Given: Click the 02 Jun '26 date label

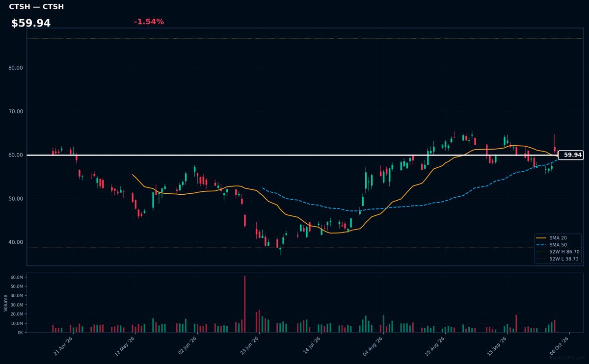Looking at the screenshot, I should coord(187,346).
